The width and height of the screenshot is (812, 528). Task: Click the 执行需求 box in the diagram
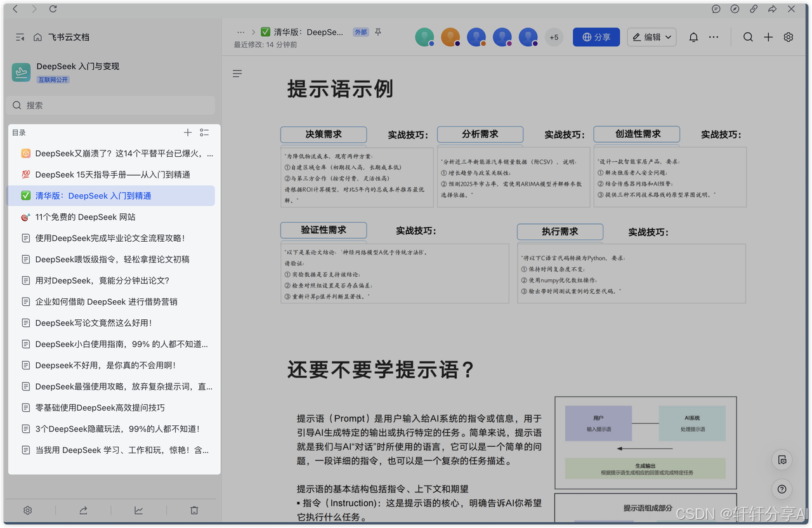tap(560, 232)
